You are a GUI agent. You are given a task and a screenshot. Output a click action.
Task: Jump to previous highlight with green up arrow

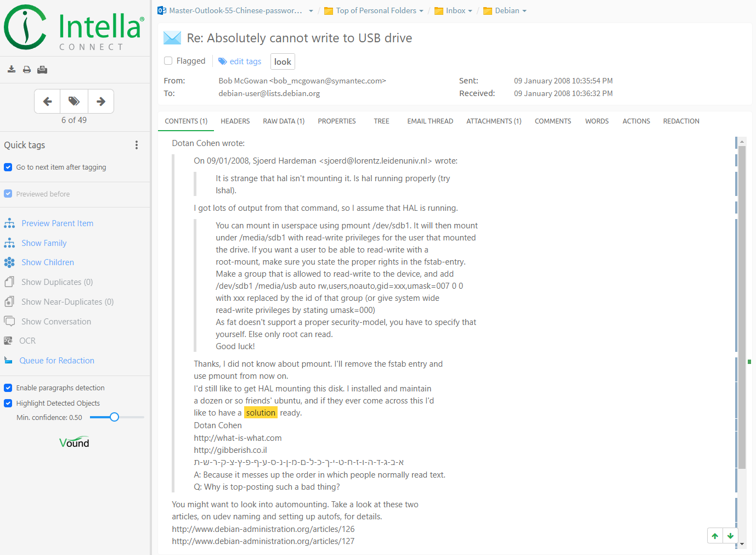[x=715, y=536]
